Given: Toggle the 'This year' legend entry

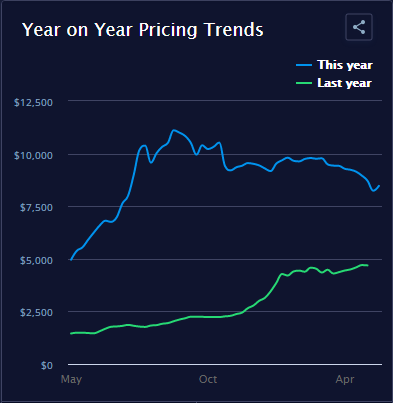Looking at the screenshot, I should point(334,65).
